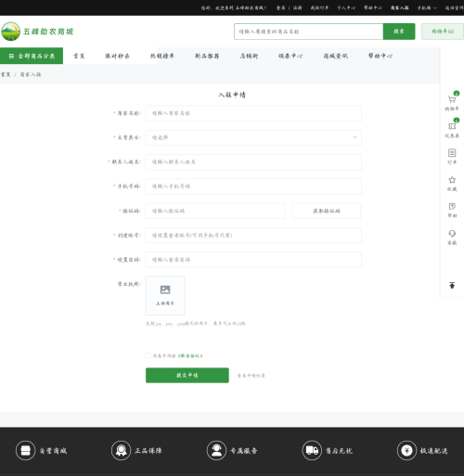This screenshot has height=476, width=464.
Task: Click the get verification code button
Action: coord(327,211)
